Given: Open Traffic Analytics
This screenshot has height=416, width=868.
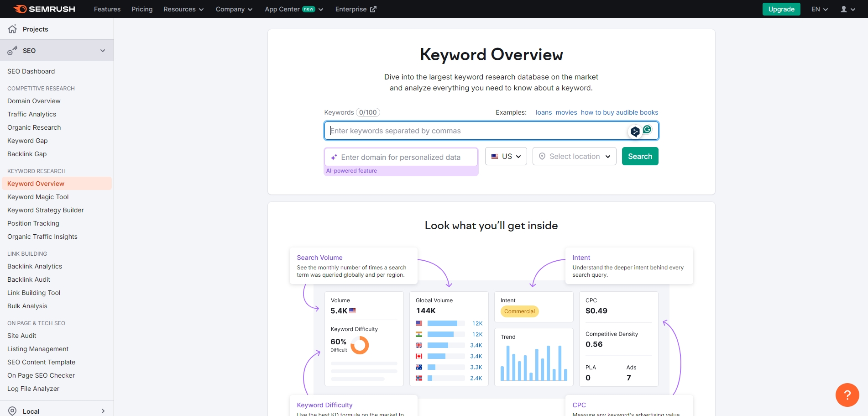Looking at the screenshot, I should [x=31, y=114].
